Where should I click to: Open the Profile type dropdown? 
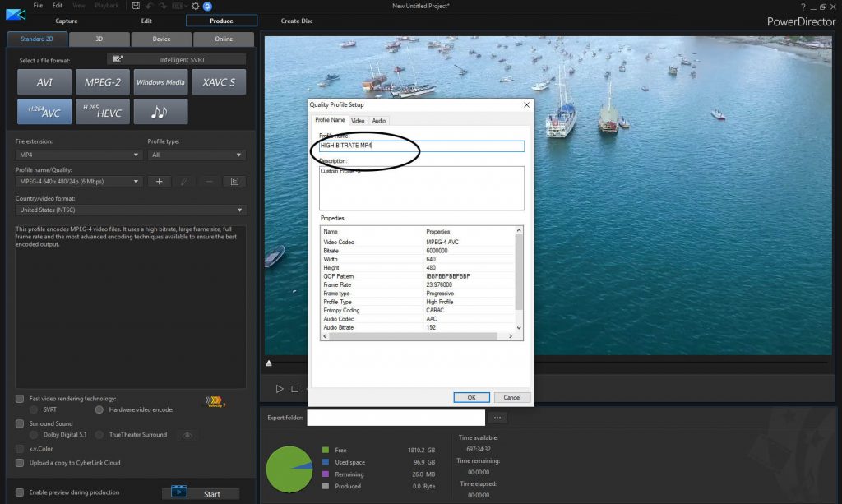pyautogui.click(x=197, y=155)
